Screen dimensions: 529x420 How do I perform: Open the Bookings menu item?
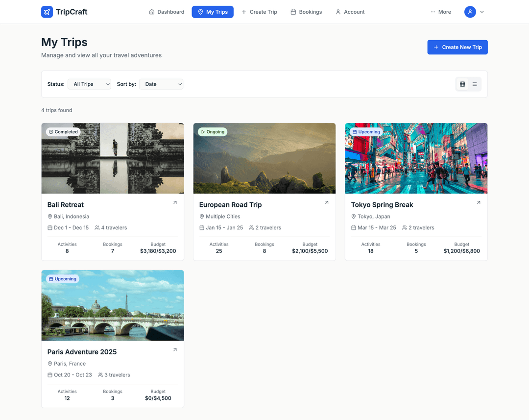point(306,11)
